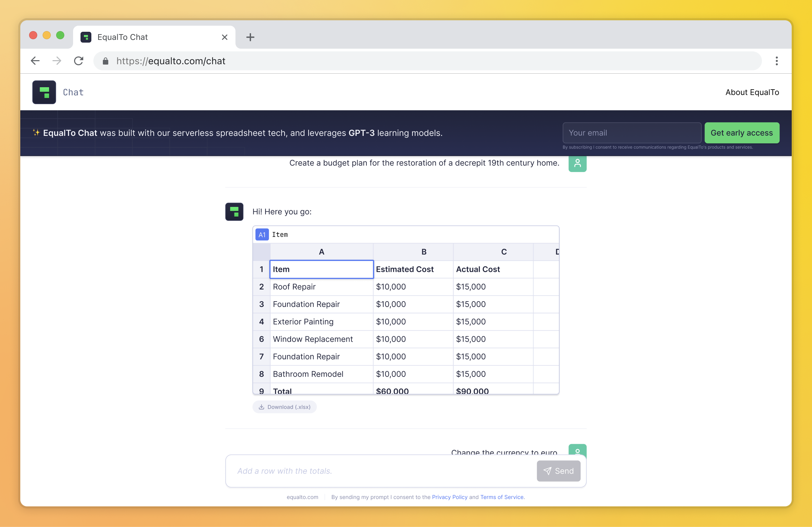This screenshot has height=527, width=812.
Task: Select the 'Foundation Repair' cell in row 7
Action: point(321,357)
